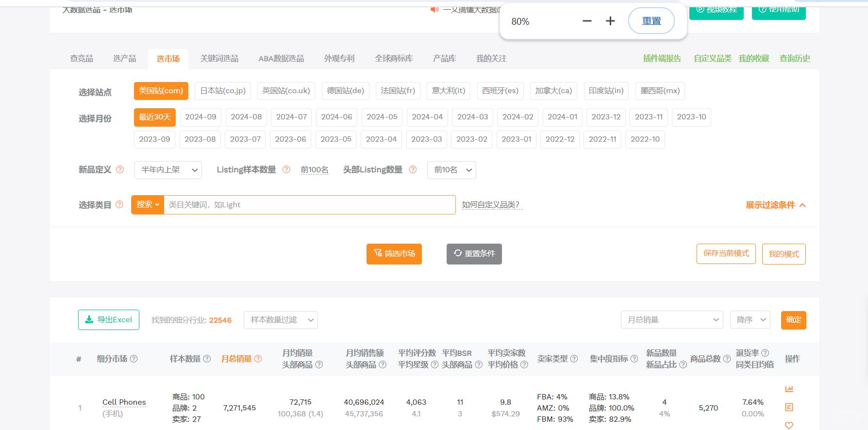The width and height of the screenshot is (868, 430).
Task: Select month 2022-10
Action: 645,139
